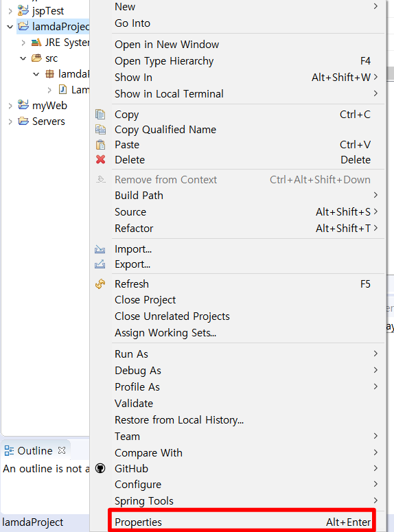This screenshot has height=532, width=394.
Task: Click the Export icon
Action: click(x=100, y=264)
